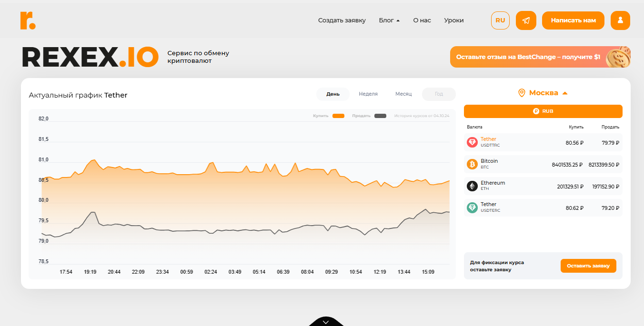The image size is (644, 326).
Task: Select the Месяц chart tab
Action: pos(403,94)
